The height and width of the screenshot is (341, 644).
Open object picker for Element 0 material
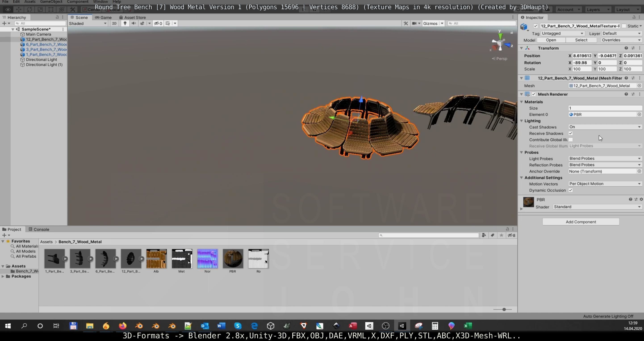pyautogui.click(x=639, y=114)
